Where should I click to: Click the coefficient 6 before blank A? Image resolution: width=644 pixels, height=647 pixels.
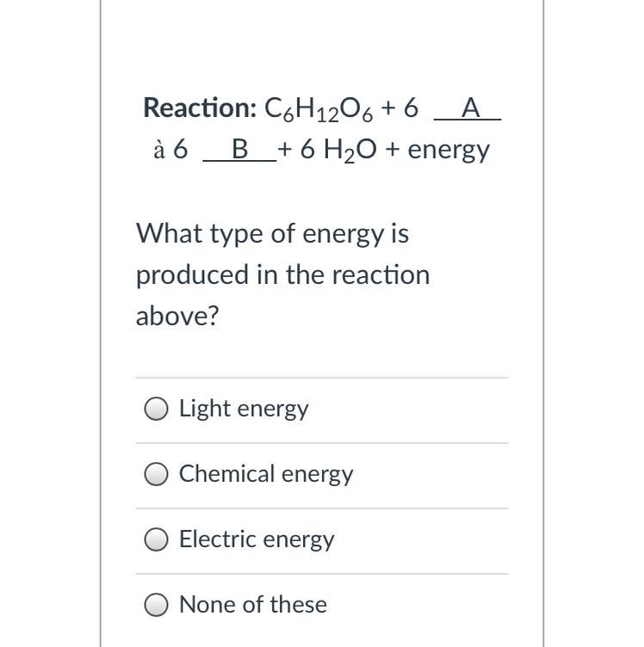pos(411,108)
